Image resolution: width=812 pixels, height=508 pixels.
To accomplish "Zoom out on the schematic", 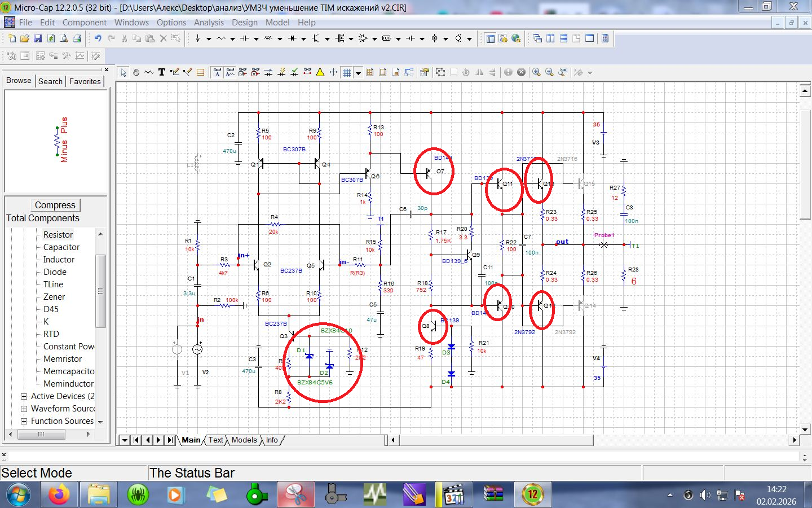I will [x=550, y=72].
